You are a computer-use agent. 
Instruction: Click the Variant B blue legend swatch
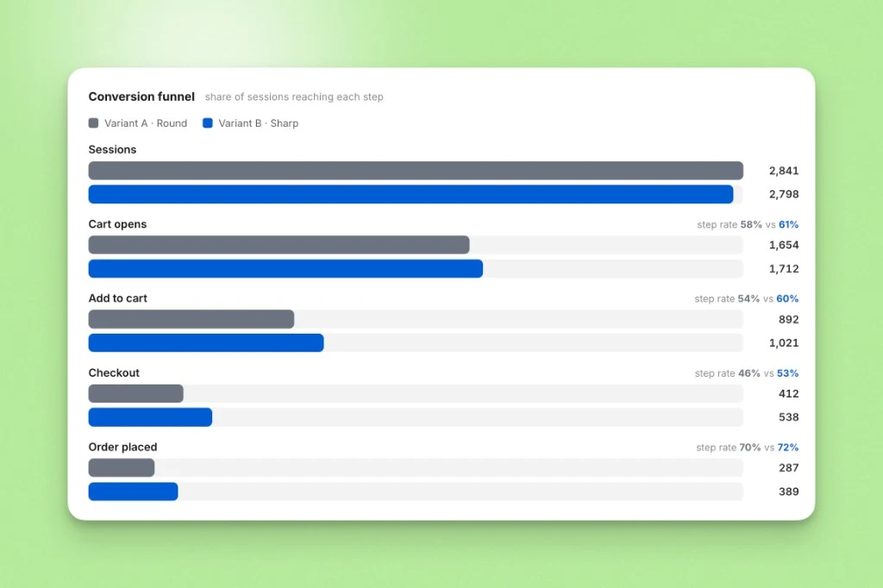[208, 122]
